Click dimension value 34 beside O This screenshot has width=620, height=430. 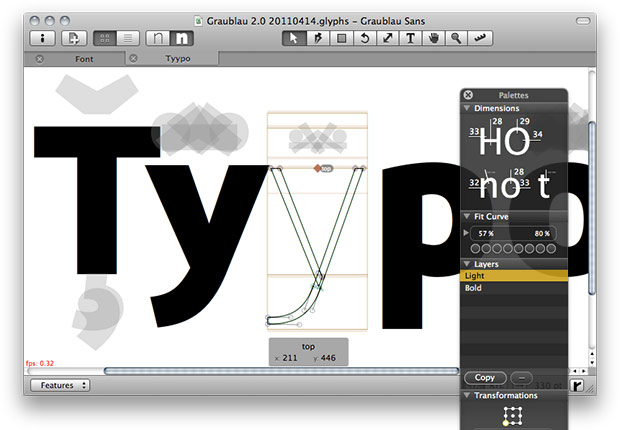click(x=537, y=134)
